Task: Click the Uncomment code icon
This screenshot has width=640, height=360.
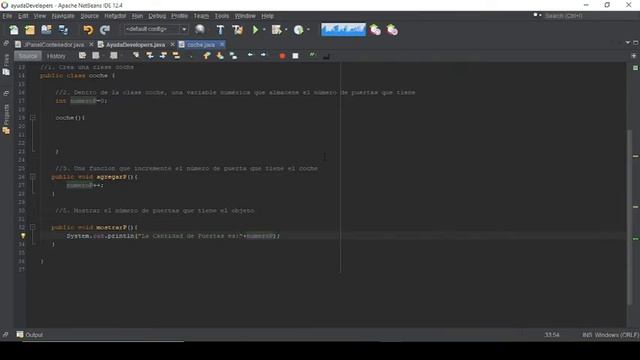Action: coord(326,56)
